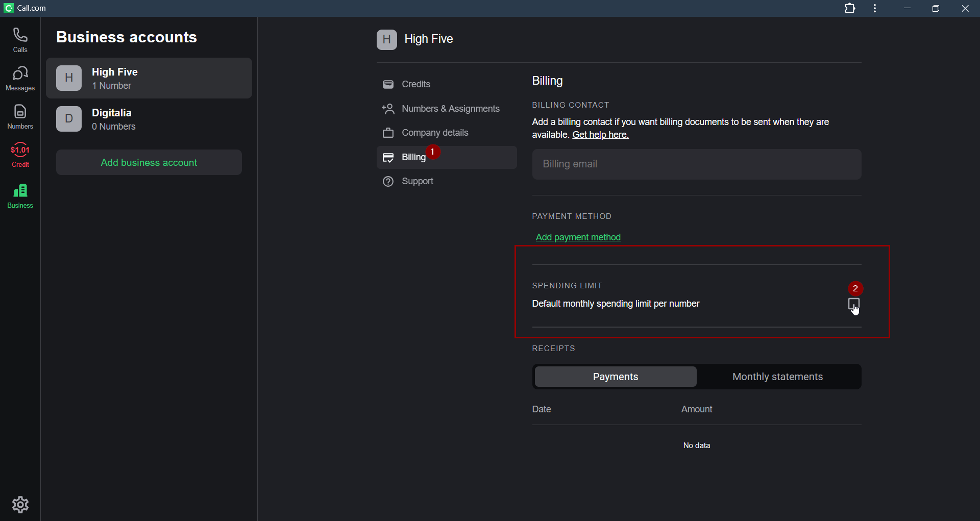980x521 pixels.
Task: Click the Add payment method link
Action: point(578,237)
